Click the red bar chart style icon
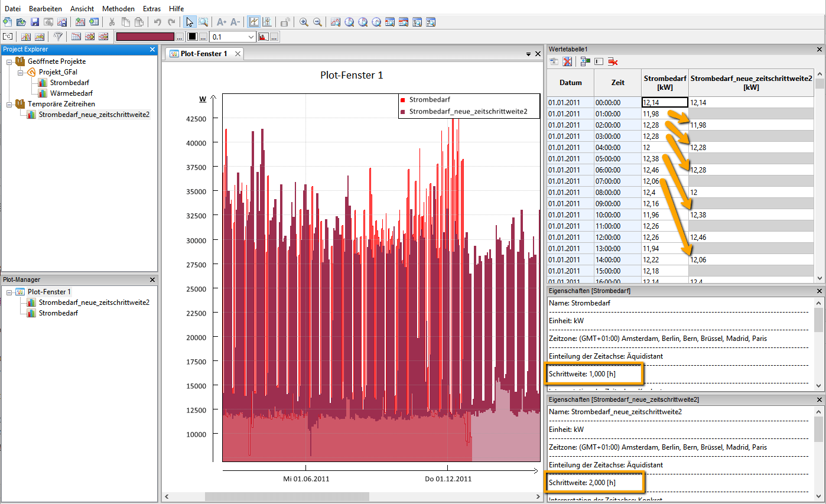 coord(263,37)
